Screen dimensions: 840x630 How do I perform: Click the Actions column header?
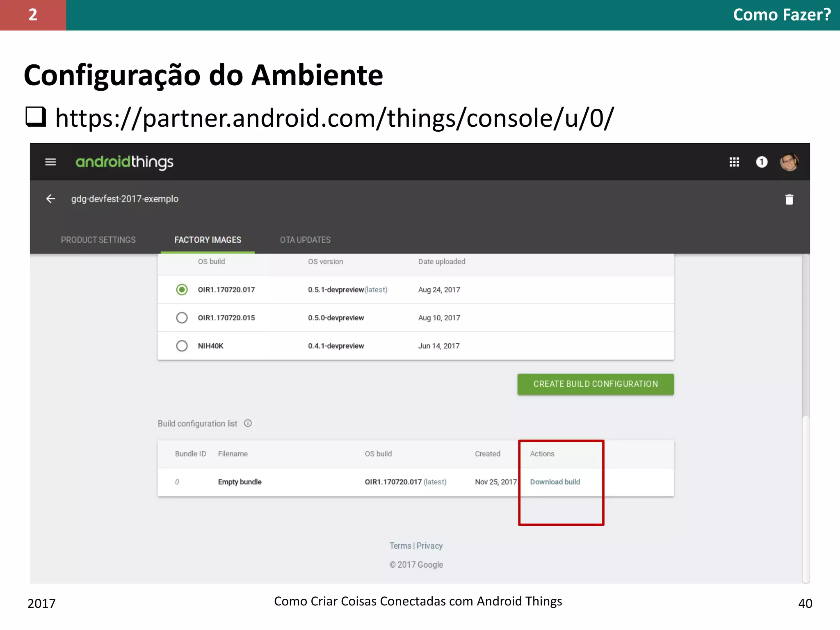(x=542, y=454)
